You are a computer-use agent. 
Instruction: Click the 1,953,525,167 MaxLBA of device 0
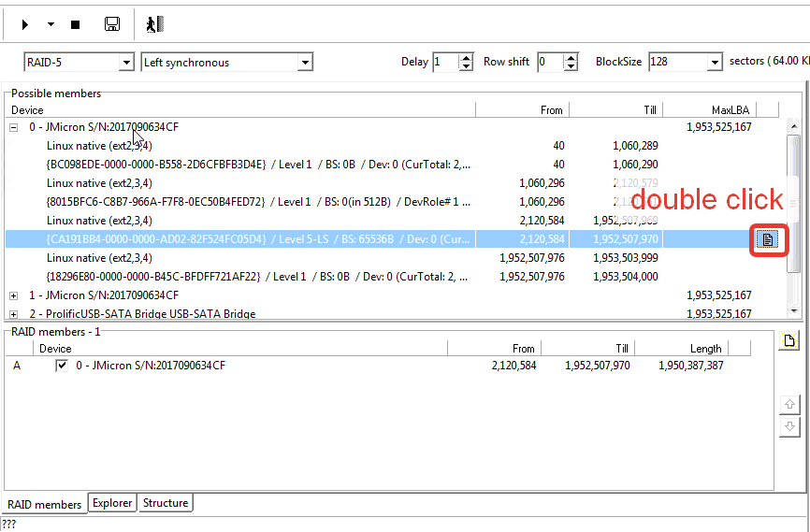(x=718, y=127)
